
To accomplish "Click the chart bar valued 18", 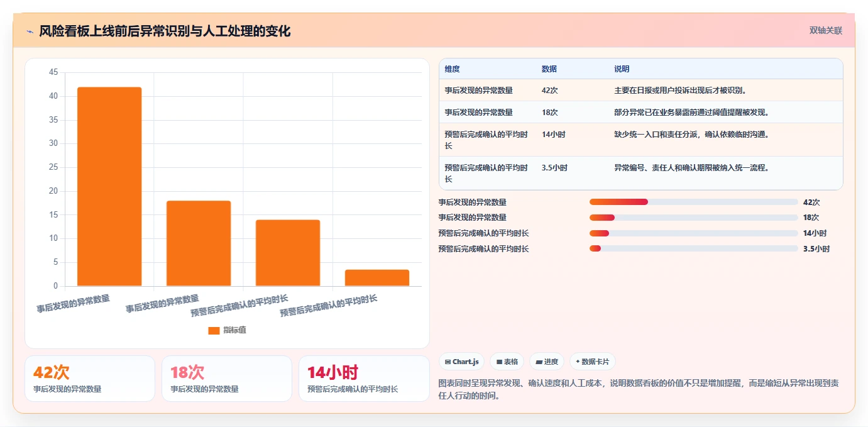I will (x=199, y=243).
